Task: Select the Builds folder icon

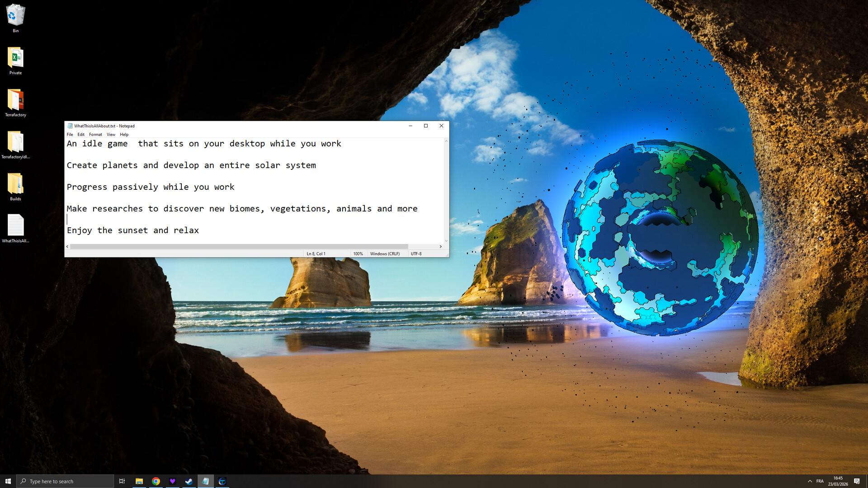Action: [x=15, y=184]
